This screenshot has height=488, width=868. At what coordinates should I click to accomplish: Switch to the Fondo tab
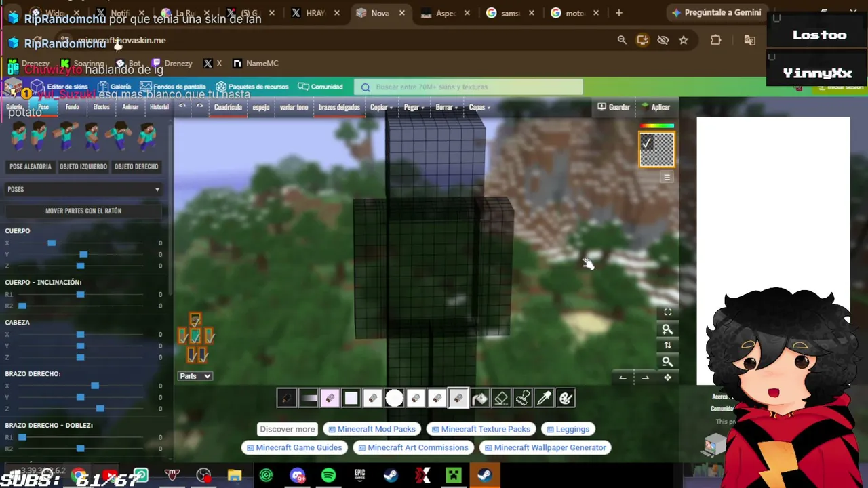pos(72,107)
